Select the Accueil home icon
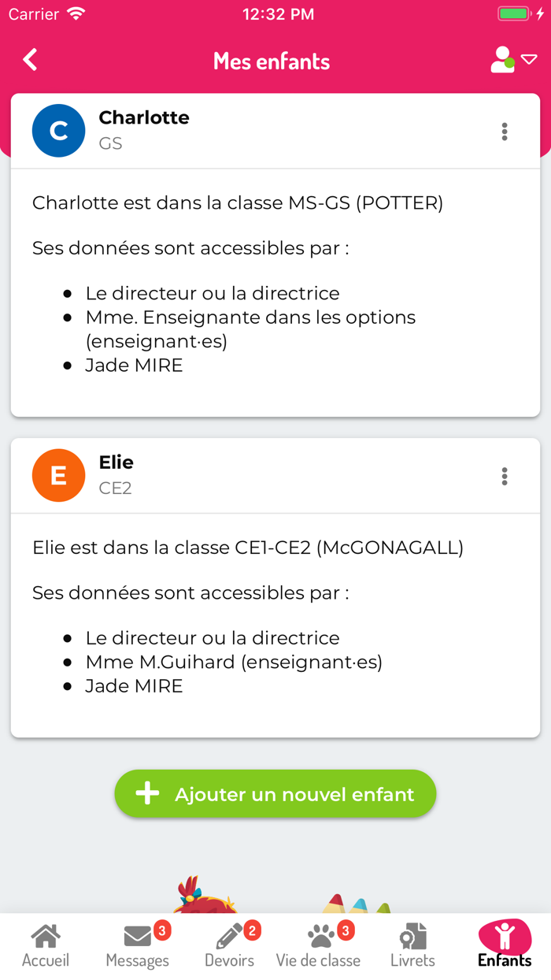The width and height of the screenshot is (551, 980). [x=45, y=937]
